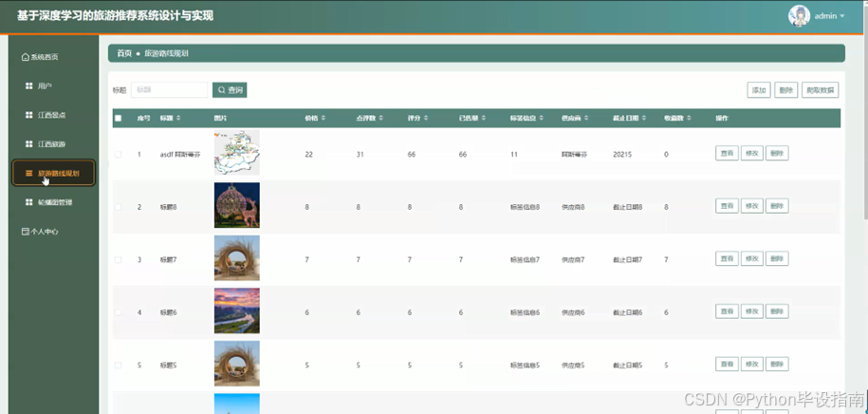Click the 首页 breadcrumb link
The image size is (868, 414).
pyautogui.click(x=124, y=53)
